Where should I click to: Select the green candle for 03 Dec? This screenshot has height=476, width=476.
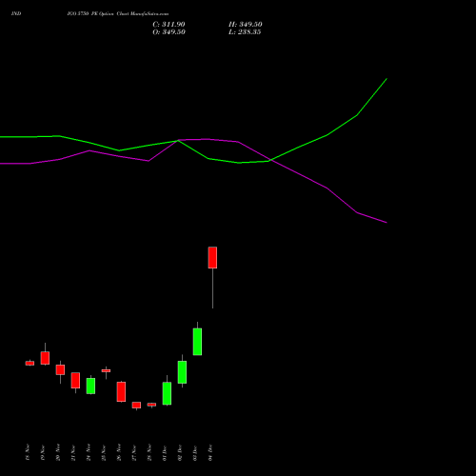pos(197,342)
